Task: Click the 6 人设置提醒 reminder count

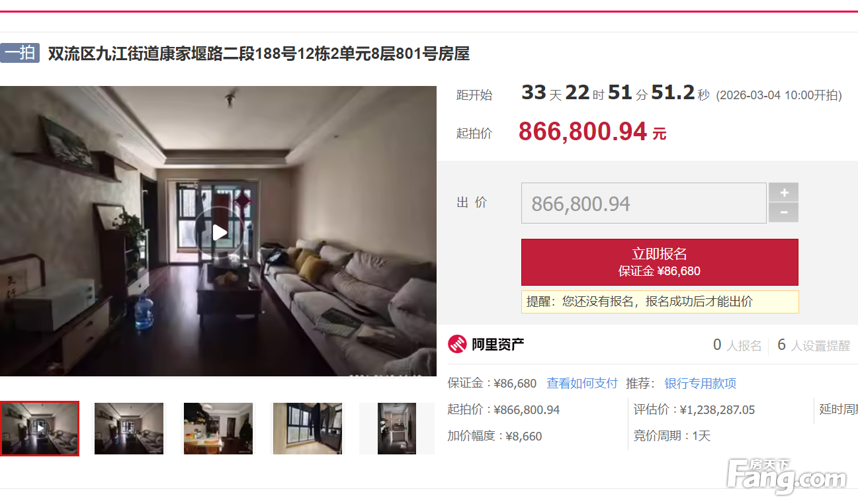Action: [814, 345]
